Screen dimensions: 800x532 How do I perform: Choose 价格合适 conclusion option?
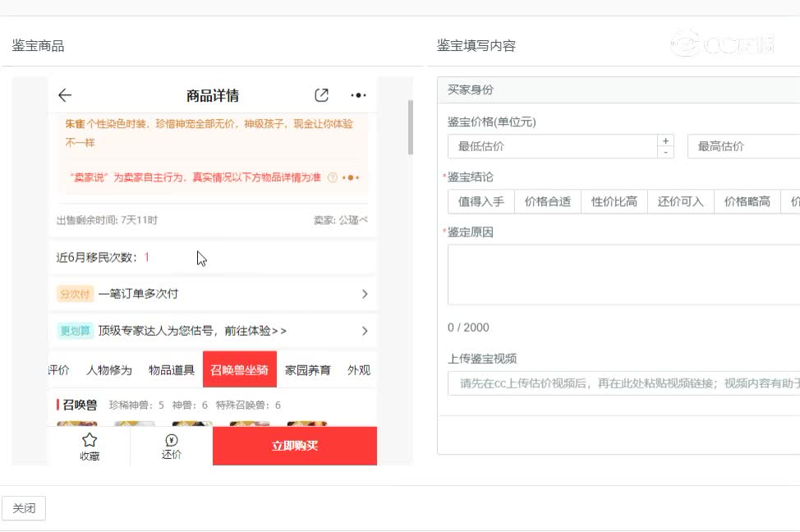pyautogui.click(x=548, y=201)
